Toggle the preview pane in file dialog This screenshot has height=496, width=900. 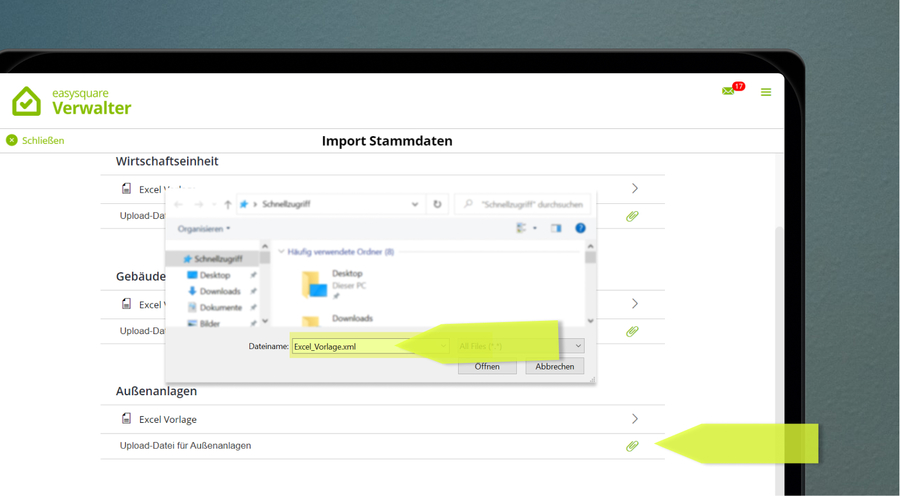coord(556,228)
